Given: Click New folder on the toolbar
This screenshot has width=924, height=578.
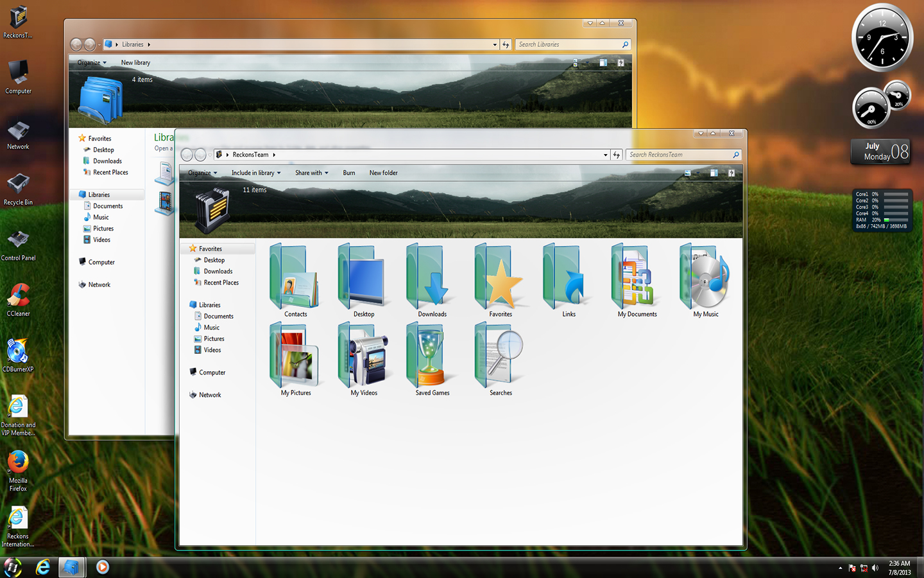Looking at the screenshot, I should point(383,172).
